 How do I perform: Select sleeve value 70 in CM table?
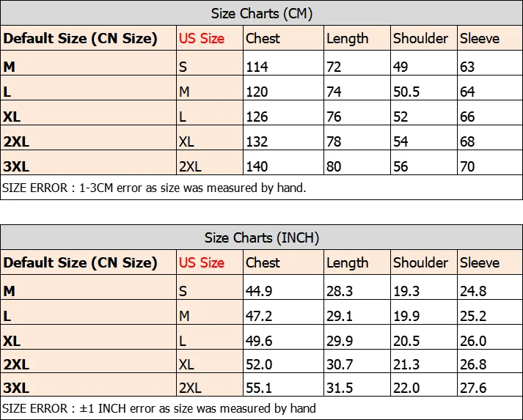coord(467,166)
